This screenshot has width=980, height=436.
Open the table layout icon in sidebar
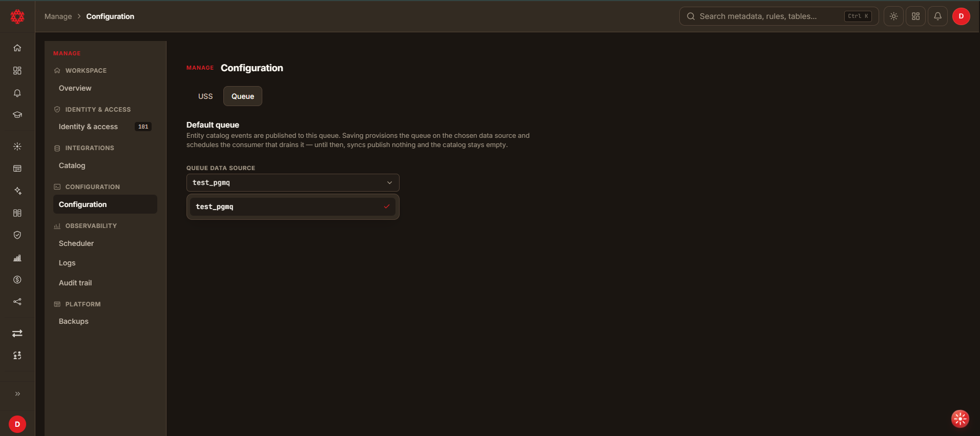(x=17, y=169)
